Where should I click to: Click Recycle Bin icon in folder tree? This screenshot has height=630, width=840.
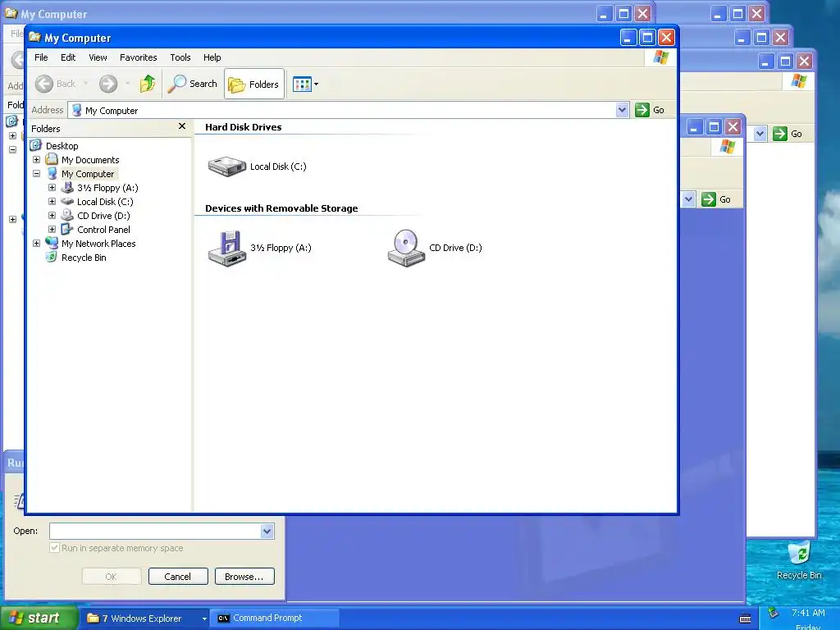[52, 257]
